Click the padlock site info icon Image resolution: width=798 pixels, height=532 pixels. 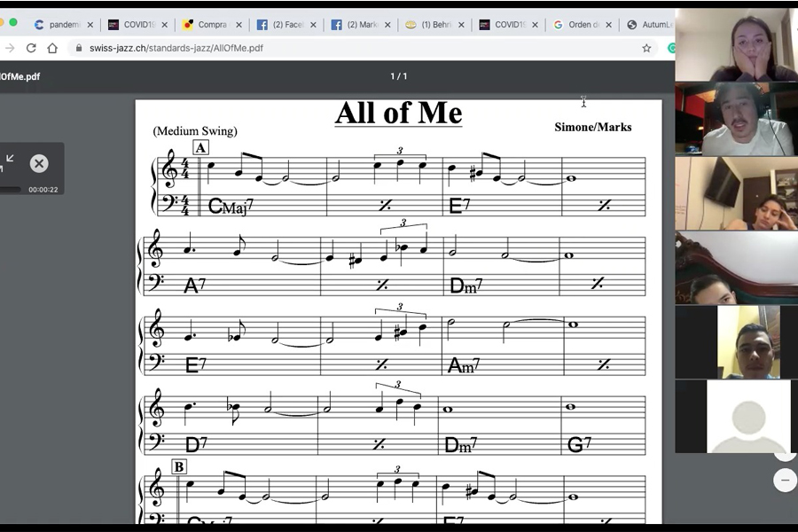click(78, 48)
